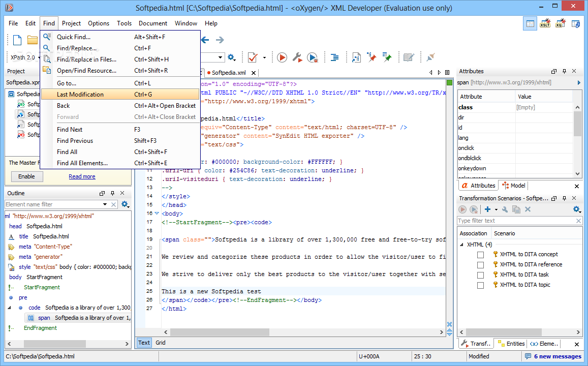Collapse the XHTML (4) scenario group
The height and width of the screenshot is (366, 588).
[461, 245]
